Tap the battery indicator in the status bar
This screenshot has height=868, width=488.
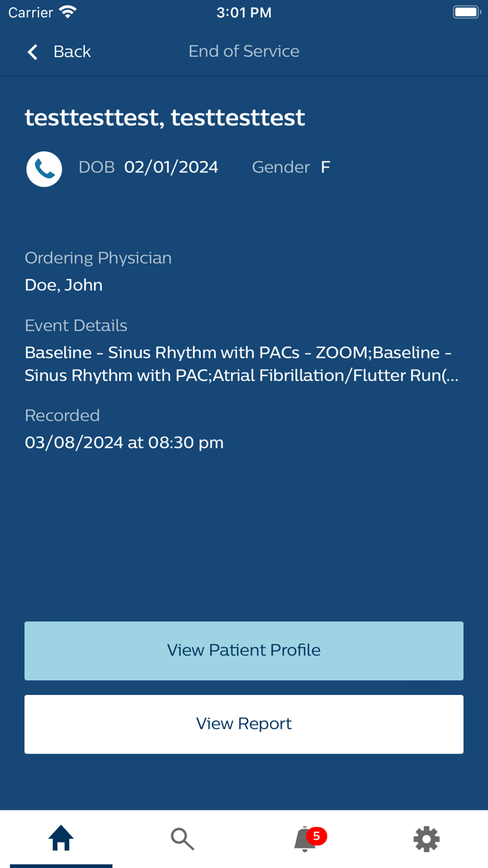[x=466, y=10]
